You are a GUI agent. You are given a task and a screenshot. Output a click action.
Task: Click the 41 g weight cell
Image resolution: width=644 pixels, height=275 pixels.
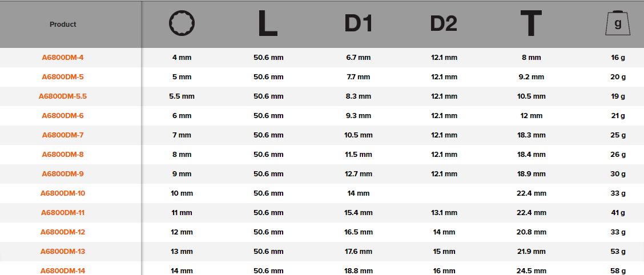[x=618, y=213]
